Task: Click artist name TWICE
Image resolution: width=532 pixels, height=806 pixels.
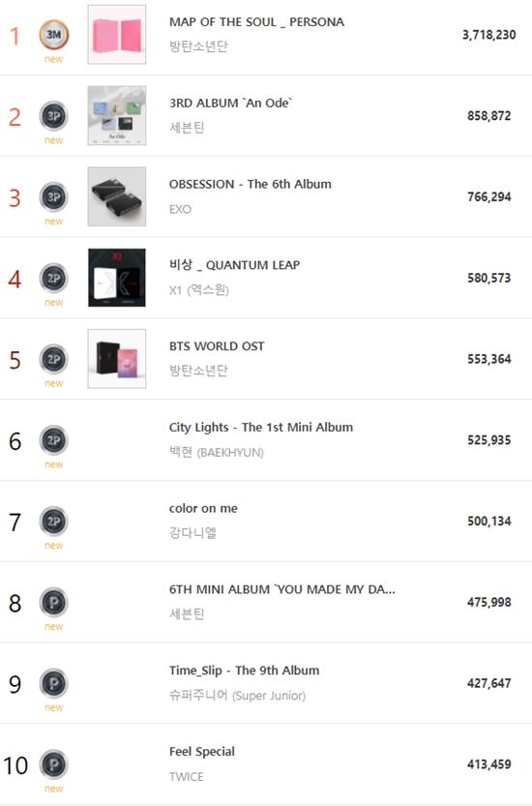Action: (186, 777)
